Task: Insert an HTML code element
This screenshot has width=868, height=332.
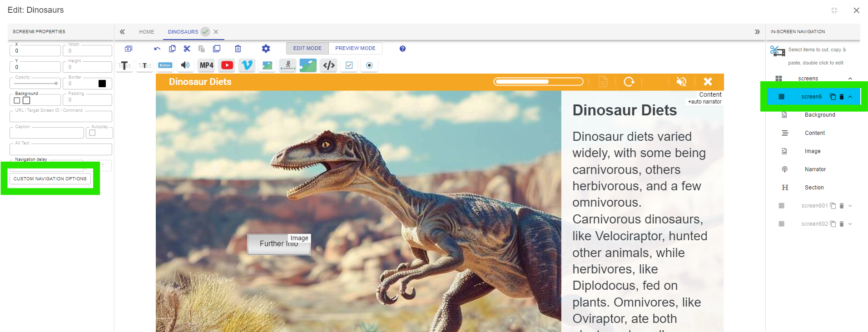Action: [x=329, y=65]
